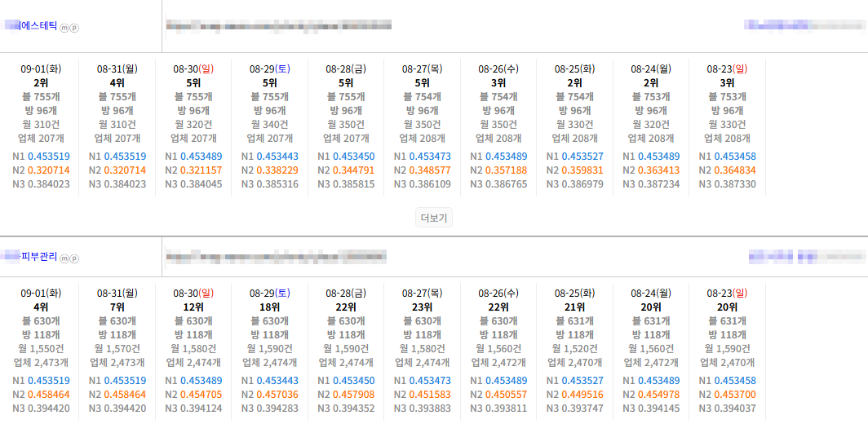Select N3 value 0.386979

pos(583,183)
